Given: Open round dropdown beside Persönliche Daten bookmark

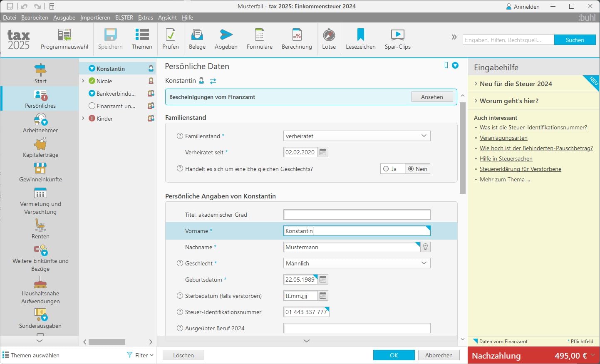Looking at the screenshot, I should [455, 65].
